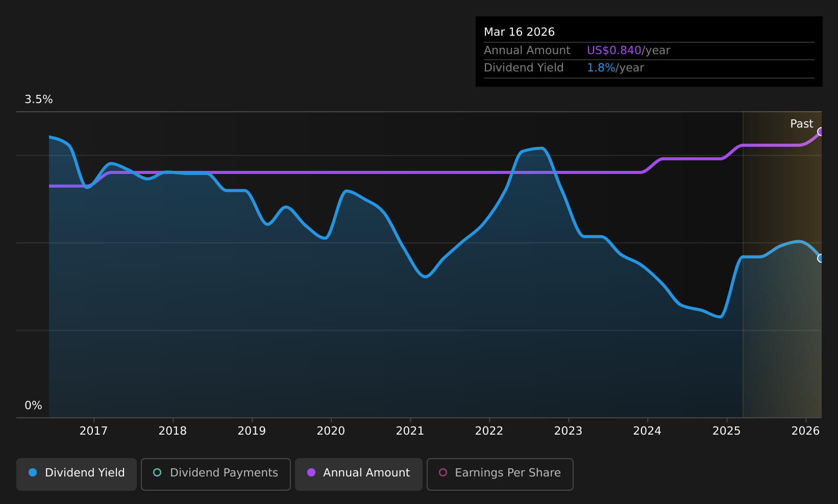Click the 2026 axis label

tap(806, 431)
